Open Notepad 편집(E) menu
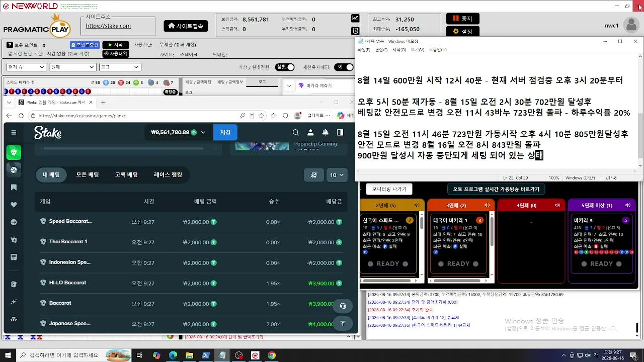This screenshot has width=644, height=362. point(381,50)
